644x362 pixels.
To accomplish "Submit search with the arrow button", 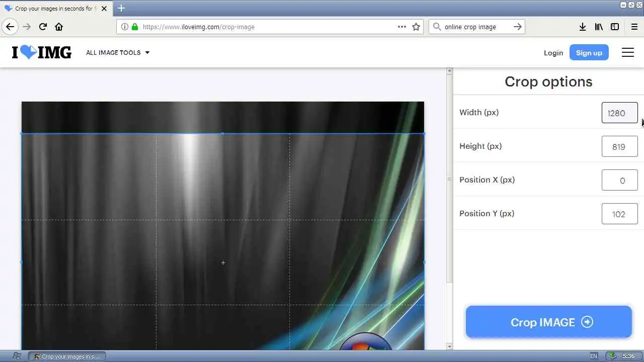I will pyautogui.click(x=518, y=27).
